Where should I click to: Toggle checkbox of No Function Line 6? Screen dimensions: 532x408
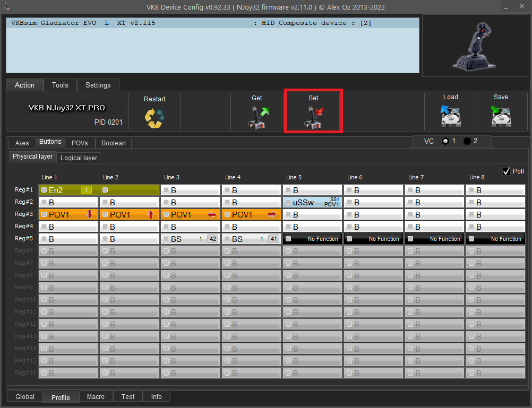[x=349, y=239]
